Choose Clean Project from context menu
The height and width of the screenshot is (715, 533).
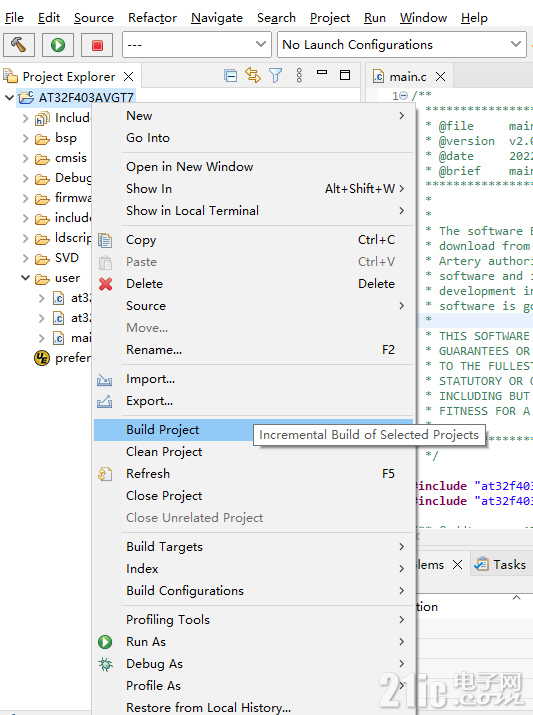click(x=253, y=452)
